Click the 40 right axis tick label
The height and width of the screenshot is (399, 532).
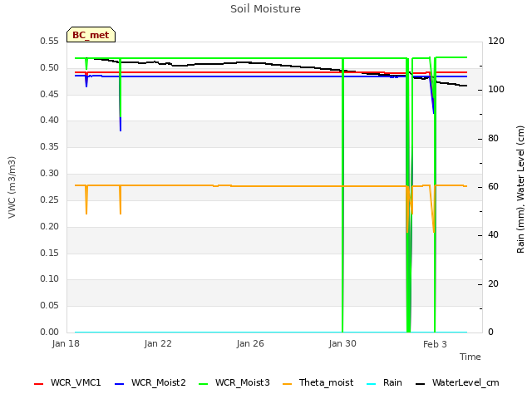pos(493,234)
